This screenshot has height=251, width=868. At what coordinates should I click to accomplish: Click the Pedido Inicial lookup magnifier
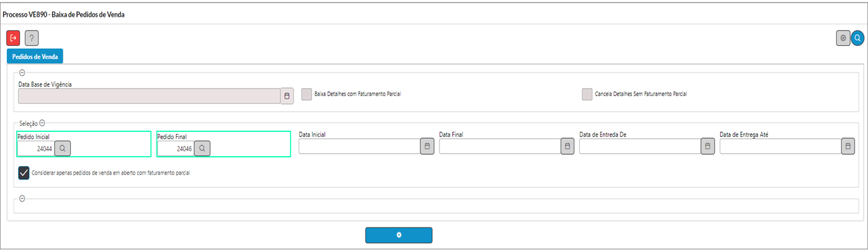[x=62, y=149]
